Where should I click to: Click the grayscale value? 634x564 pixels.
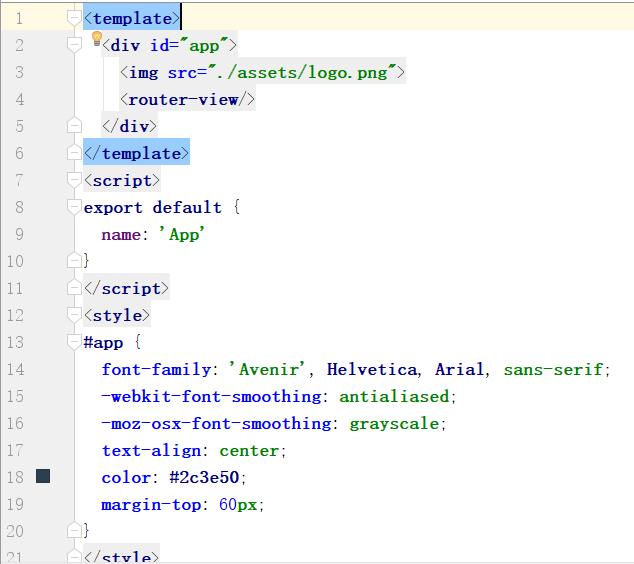tap(394, 424)
